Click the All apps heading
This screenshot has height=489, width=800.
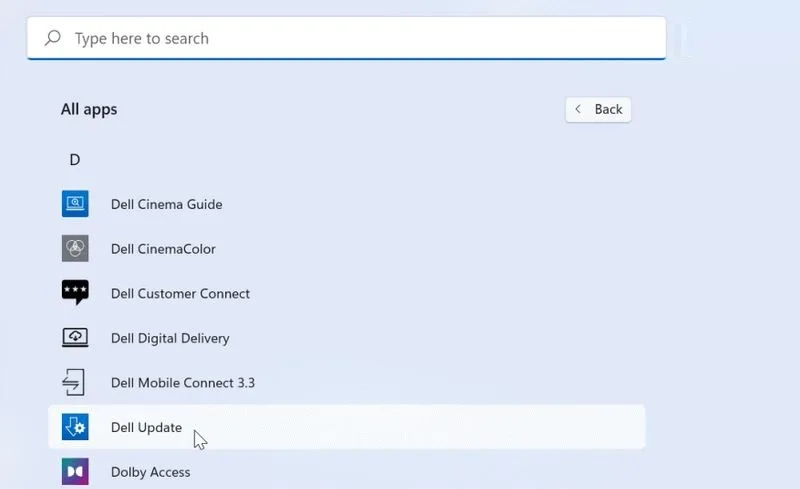point(89,109)
